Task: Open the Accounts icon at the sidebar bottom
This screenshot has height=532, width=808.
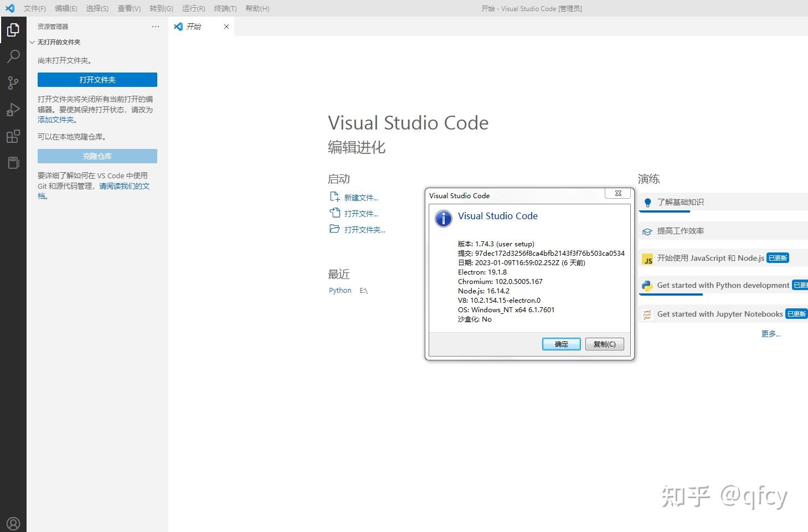Action: [13, 523]
